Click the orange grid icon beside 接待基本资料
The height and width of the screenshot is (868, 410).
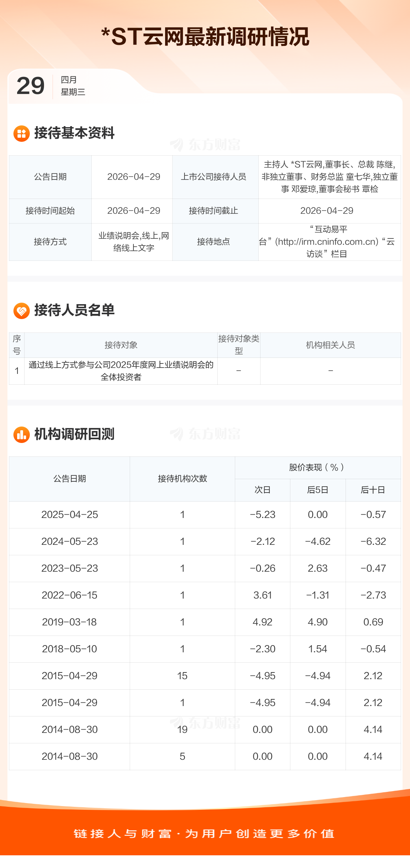tap(22, 134)
